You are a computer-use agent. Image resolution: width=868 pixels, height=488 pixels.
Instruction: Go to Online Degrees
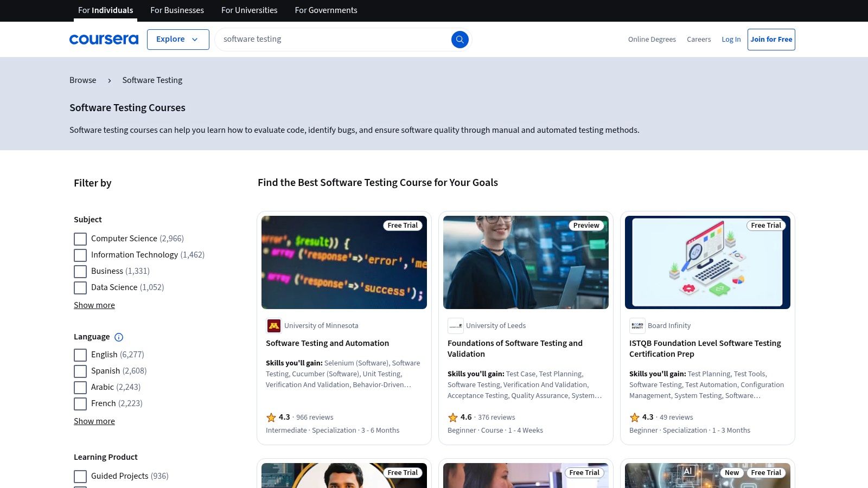tap(652, 40)
